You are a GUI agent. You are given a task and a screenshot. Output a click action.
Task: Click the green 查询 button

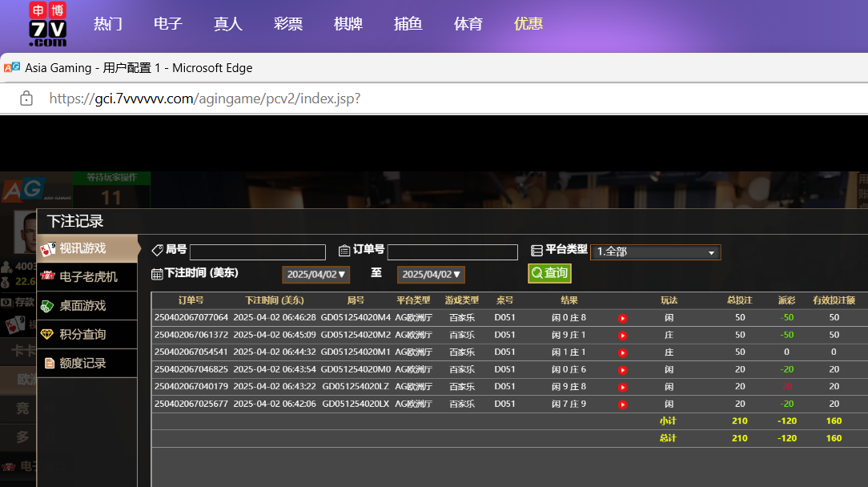click(549, 274)
